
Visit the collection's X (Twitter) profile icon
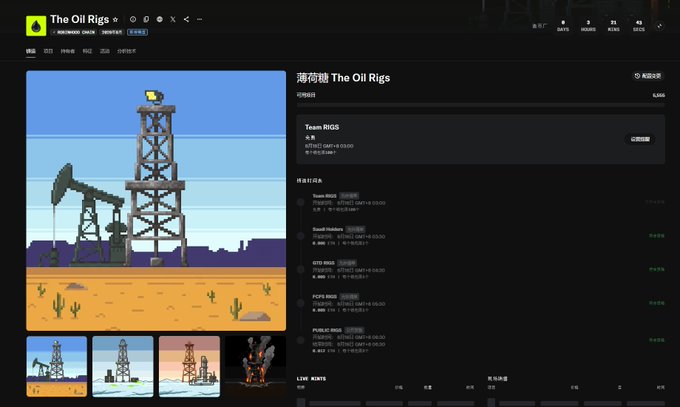click(x=173, y=19)
